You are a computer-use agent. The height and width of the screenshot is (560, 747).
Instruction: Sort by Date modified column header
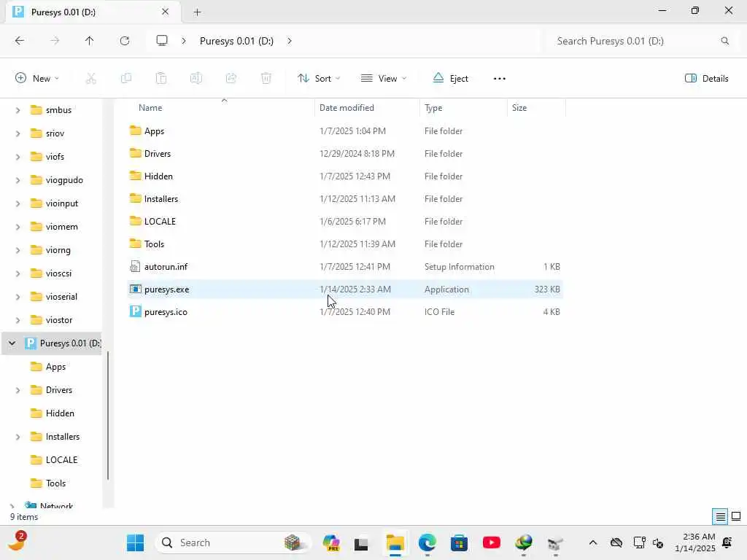[x=367, y=108]
